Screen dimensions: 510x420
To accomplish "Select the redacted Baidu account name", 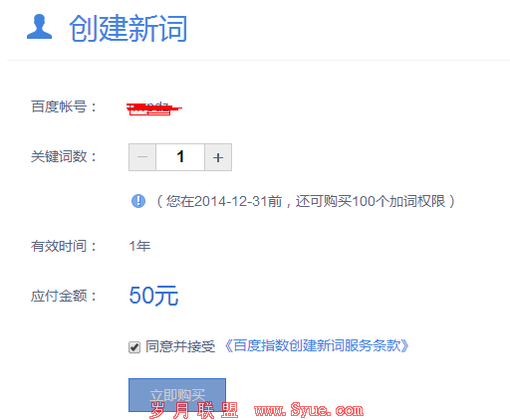I will pos(153,107).
